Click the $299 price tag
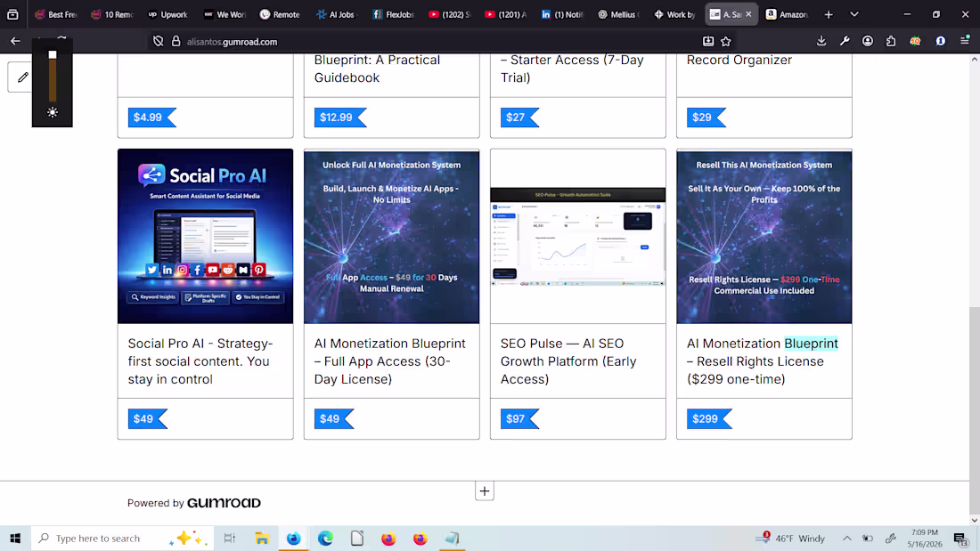980x551 pixels. 708,419
